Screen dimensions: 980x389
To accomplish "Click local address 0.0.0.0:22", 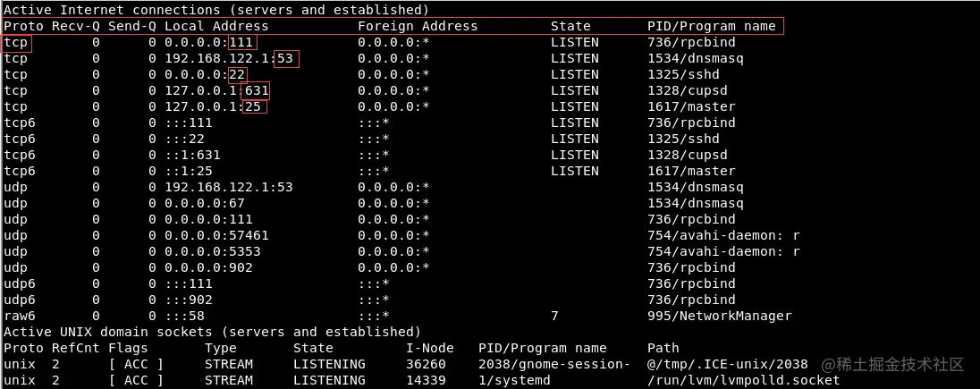I will (x=205, y=74).
